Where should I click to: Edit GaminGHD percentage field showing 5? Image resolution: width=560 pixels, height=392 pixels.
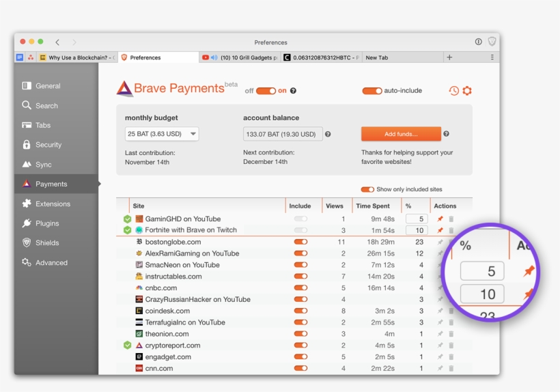(x=417, y=219)
